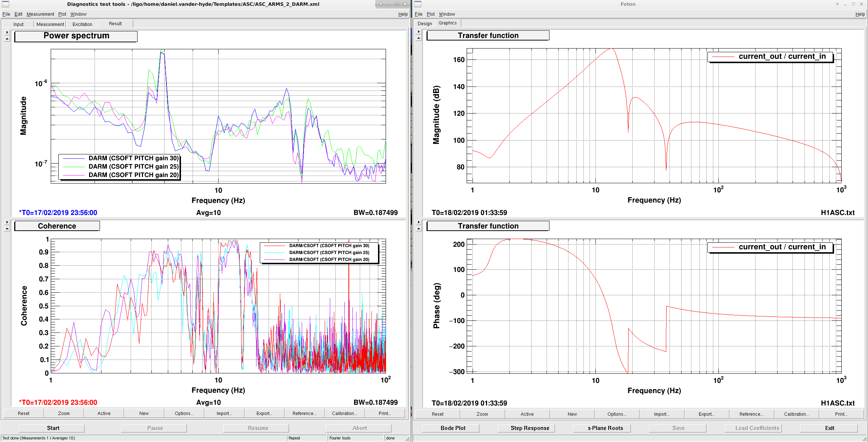868x442 pixels.
Task: Click the right-arrow icon beside Coherence plot
Action: (x=7, y=222)
